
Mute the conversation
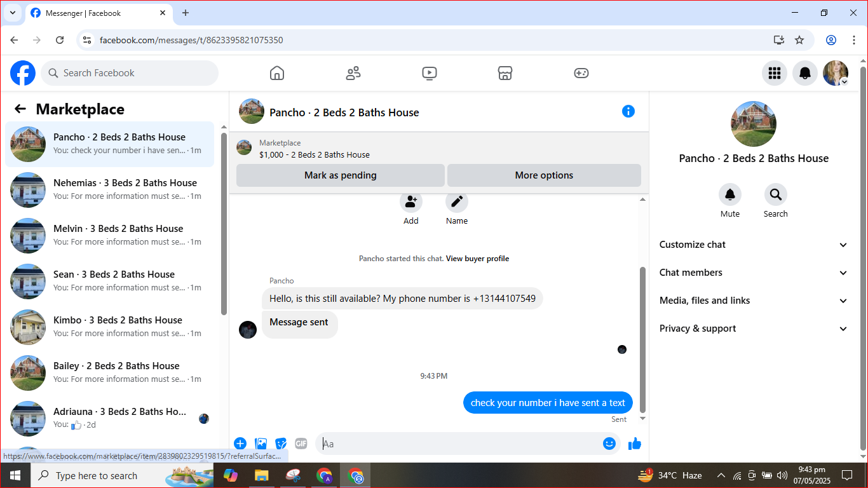pyautogui.click(x=730, y=194)
